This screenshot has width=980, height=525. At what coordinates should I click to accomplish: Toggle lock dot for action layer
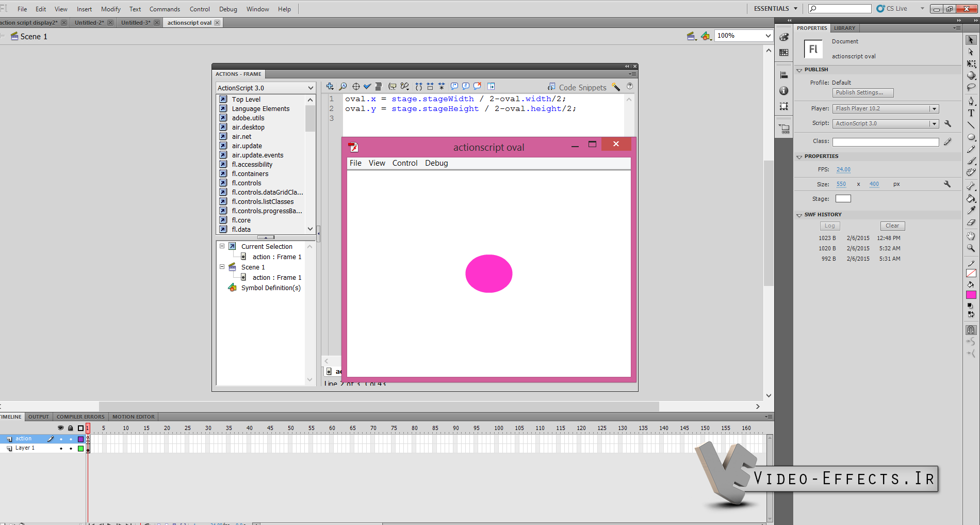coord(71,439)
